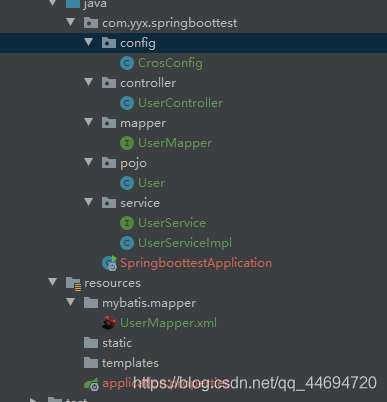387x402 pixels.
Task: Collapse the resources folder arrow
Action: pos(53,282)
